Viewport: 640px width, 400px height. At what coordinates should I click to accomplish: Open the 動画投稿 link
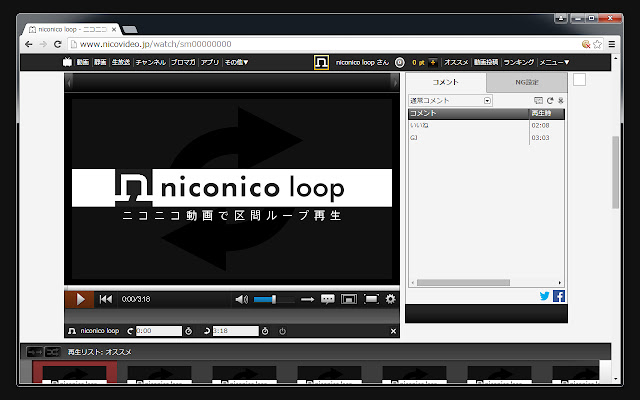click(x=486, y=62)
